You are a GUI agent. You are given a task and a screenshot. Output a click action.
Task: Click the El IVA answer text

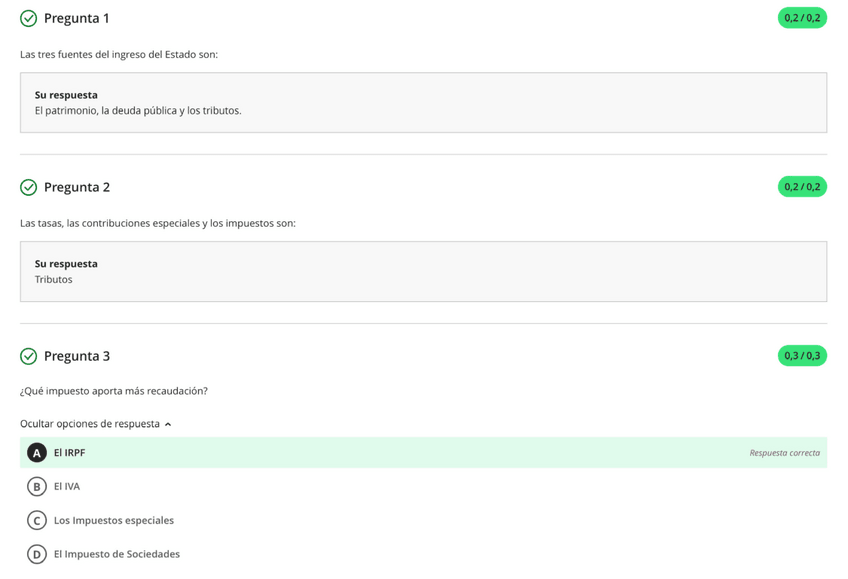coord(67,487)
